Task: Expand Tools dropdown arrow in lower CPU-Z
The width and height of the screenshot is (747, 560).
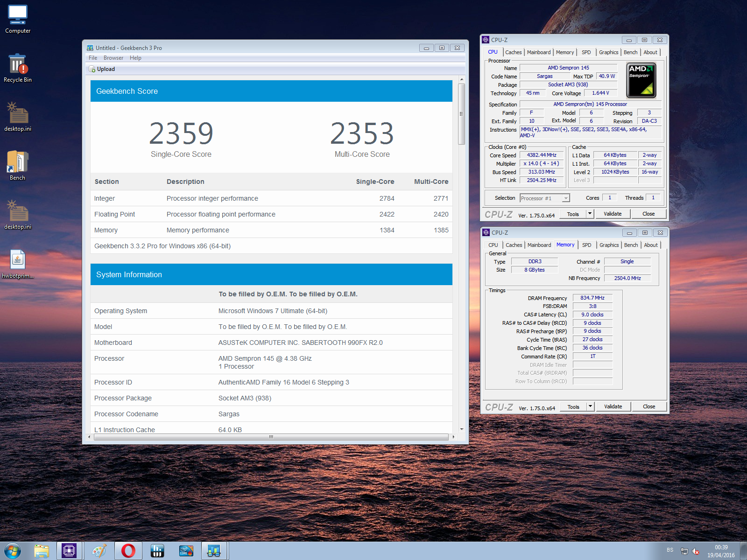Action: click(x=590, y=406)
